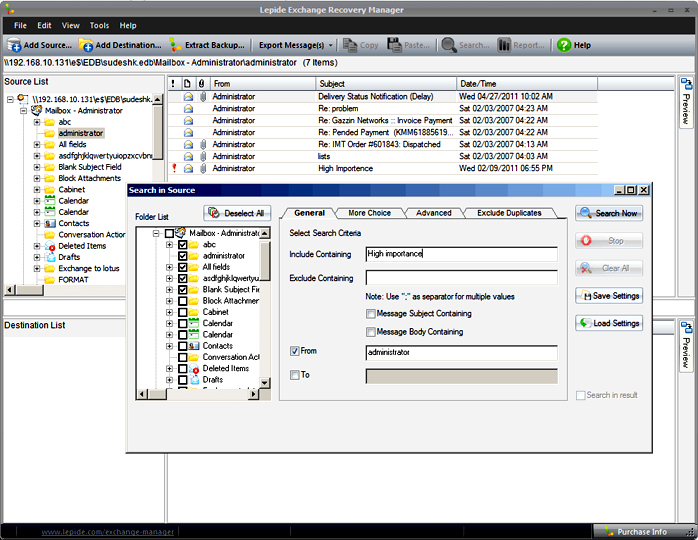Switch to the More Choice tab

point(369,213)
